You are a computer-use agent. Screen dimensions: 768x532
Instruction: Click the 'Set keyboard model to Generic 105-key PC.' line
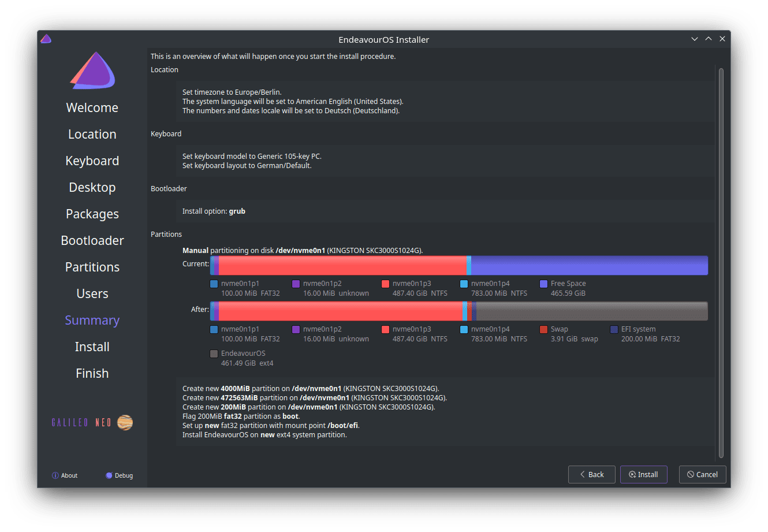[x=252, y=157]
